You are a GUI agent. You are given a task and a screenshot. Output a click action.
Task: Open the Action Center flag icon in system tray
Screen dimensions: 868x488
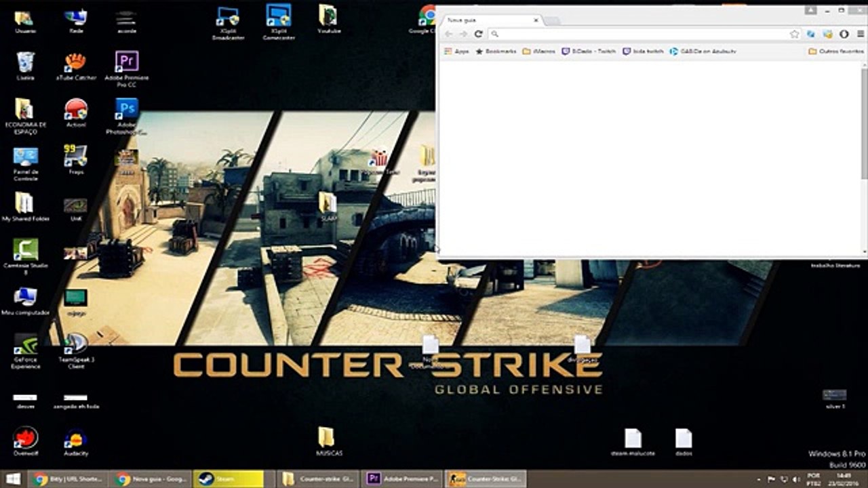771,480
